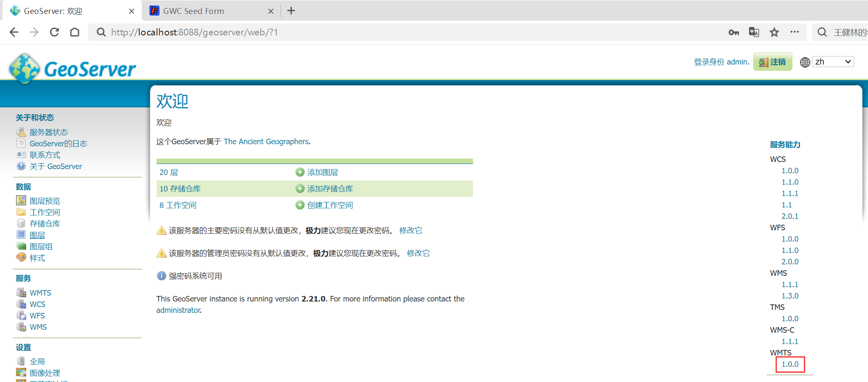Open the 10 存储仓库 (stores) link
This screenshot has width=868, height=382.
180,188
